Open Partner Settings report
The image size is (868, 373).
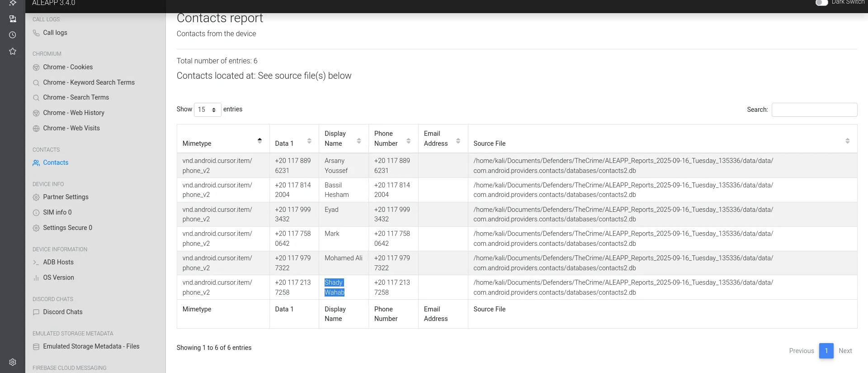(x=66, y=197)
